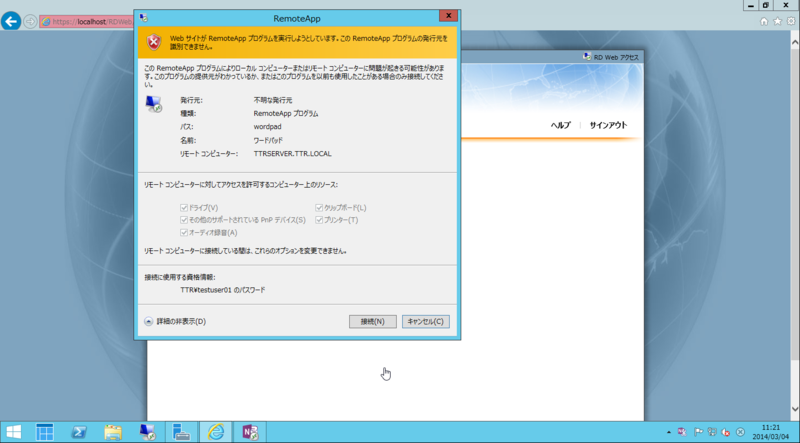Open the server tools taskbar icon
This screenshot has width=800, height=443.
click(181, 432)
